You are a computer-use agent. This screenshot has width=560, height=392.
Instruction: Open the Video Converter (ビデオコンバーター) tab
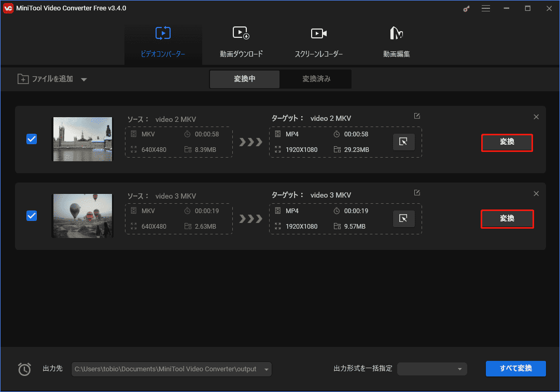click(163, 43)
